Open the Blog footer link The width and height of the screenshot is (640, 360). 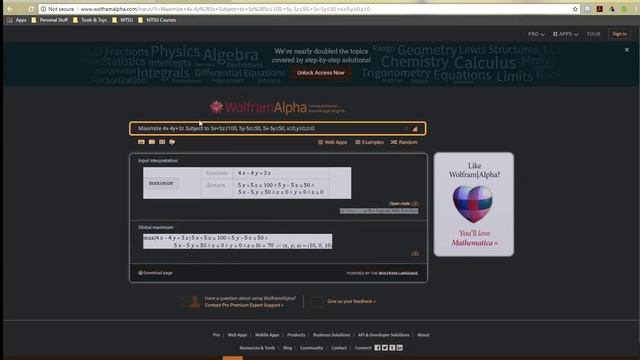pyautogui.click(x=287, y=348)
